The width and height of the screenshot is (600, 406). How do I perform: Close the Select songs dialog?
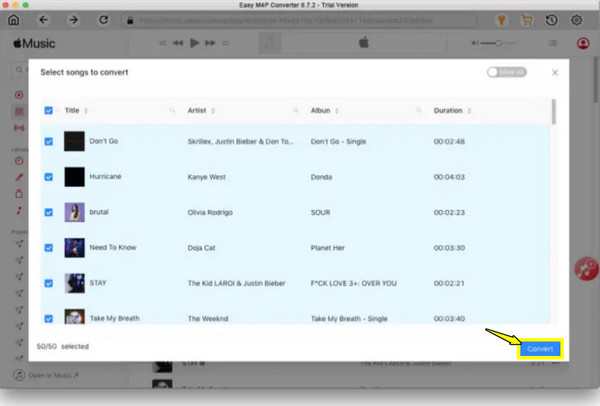point(555,72)
